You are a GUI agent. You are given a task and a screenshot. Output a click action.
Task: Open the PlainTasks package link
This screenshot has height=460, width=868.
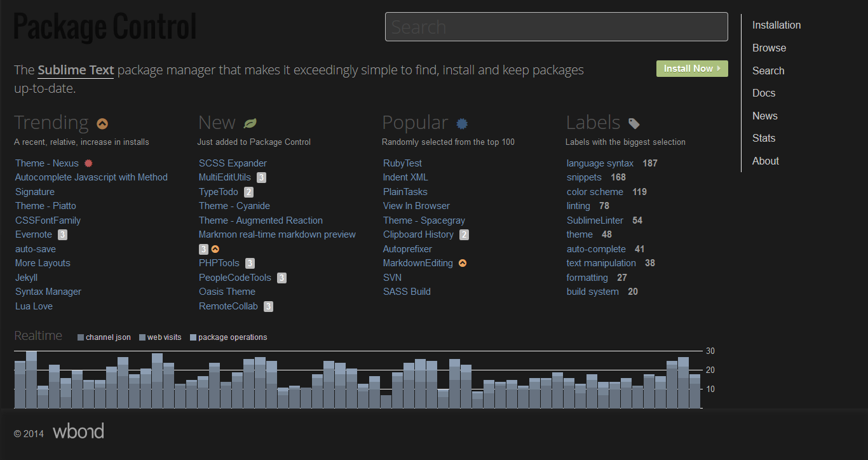tap(405, 192)
